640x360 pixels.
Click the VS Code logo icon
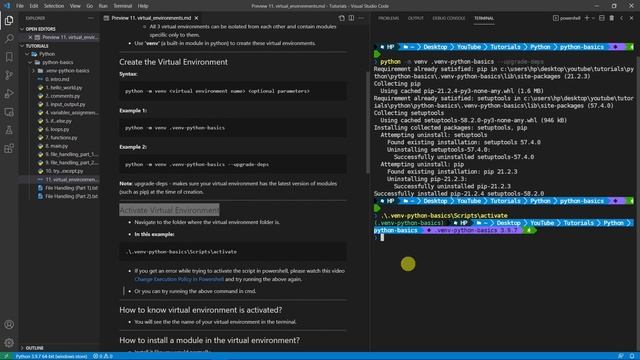7,6
